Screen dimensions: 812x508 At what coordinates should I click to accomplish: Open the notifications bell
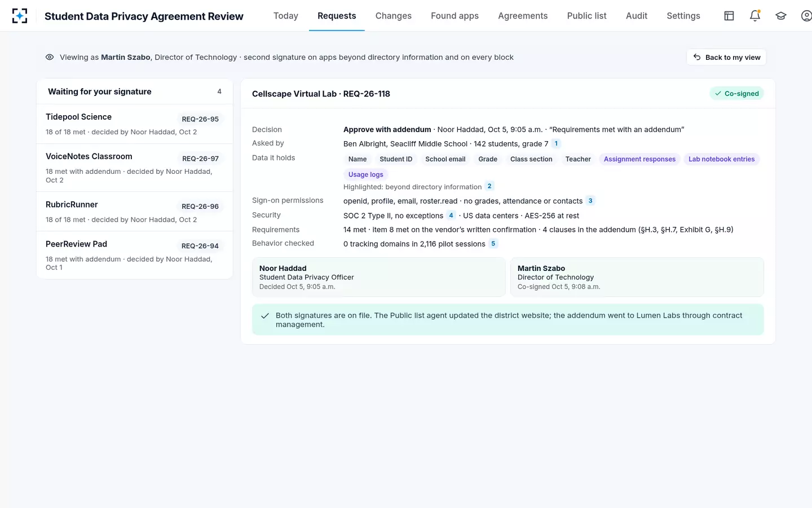click(755, 16)
